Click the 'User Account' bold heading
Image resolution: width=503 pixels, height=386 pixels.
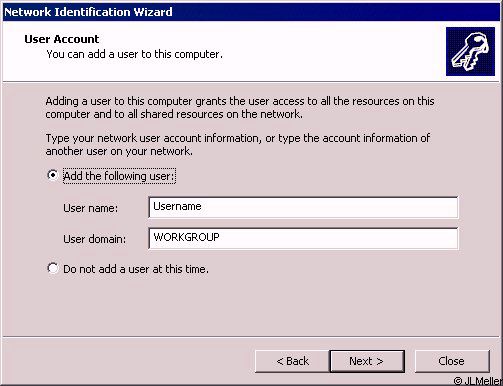[62, 39]
